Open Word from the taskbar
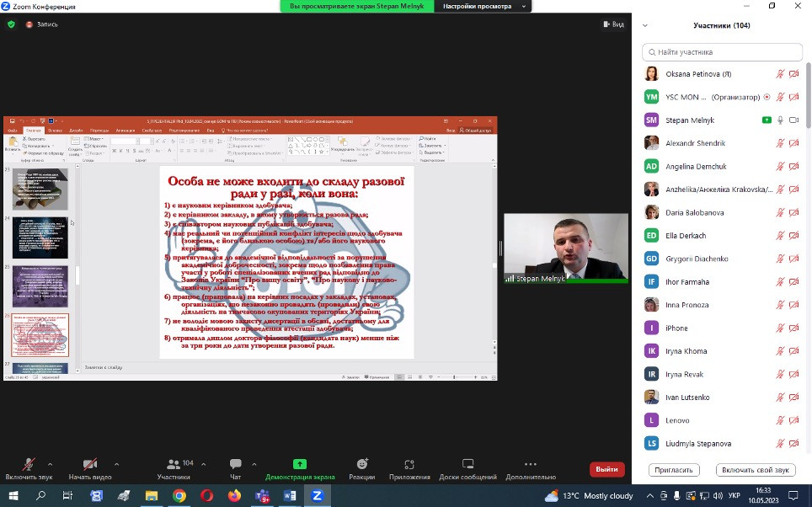812x507 pixels. [290, 496]
